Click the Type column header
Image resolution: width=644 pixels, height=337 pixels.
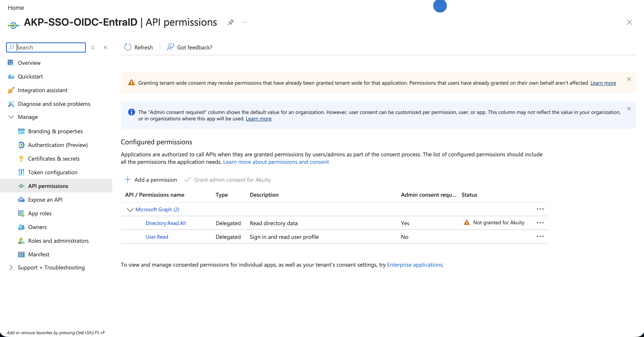[x=221, y=195]
